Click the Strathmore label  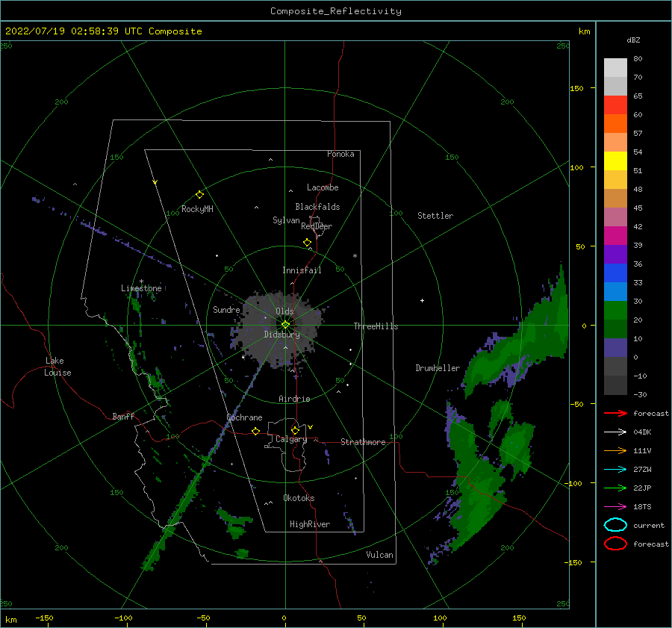click(363, 442)
